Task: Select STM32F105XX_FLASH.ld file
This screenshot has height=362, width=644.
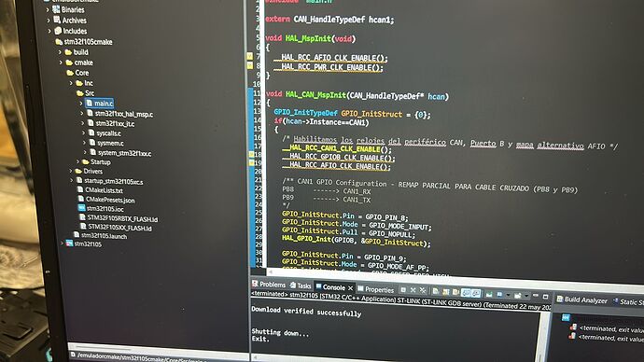Action: coord(116,228)
